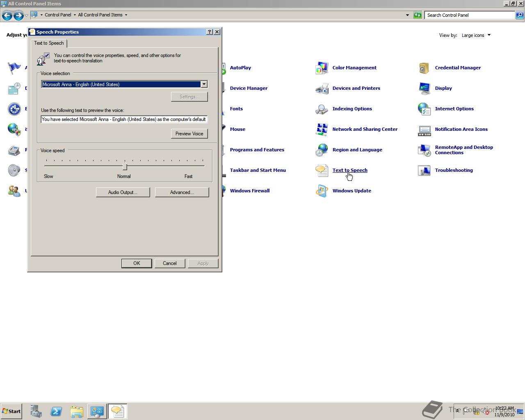
Task: Click the Audio Output button
Action: pyautogui.click(x=123, y=192)
